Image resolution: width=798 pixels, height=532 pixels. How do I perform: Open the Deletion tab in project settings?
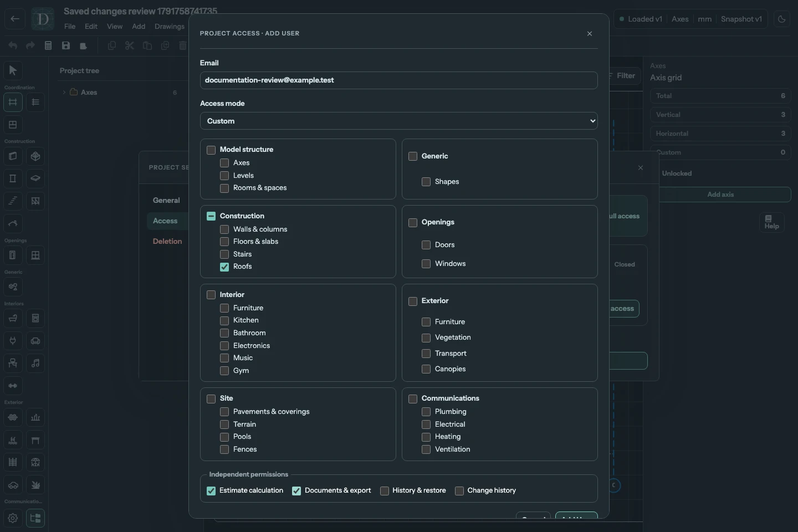167,241
